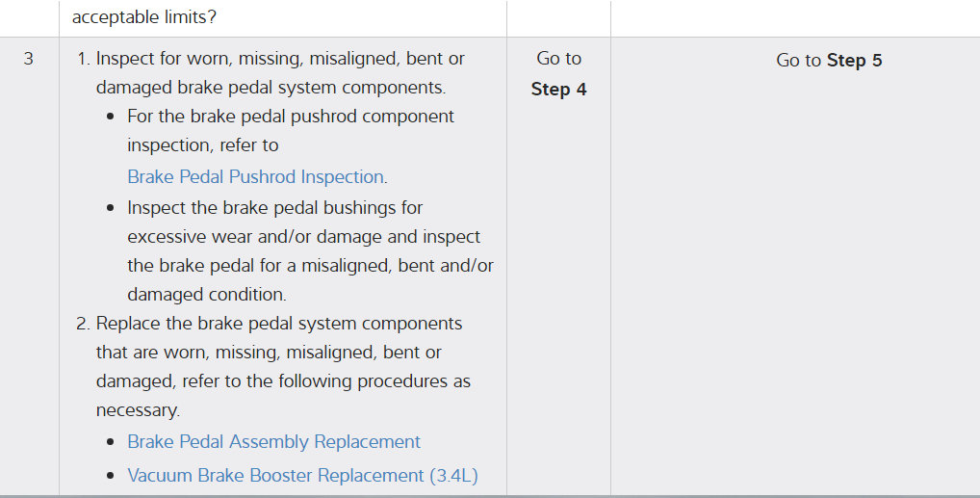Image resolution: width=980 pixels, height=498 pixels.
Task: Click "For the brake pedal pushrod component" bullet text
Action: tap(290, 117)
